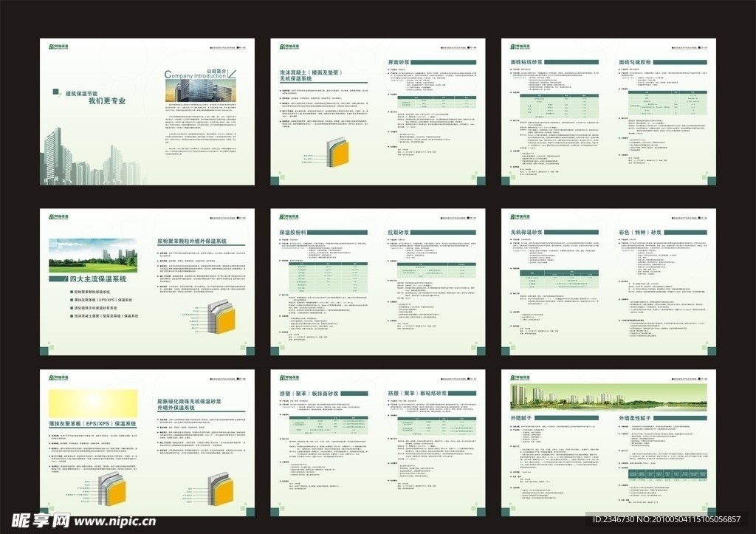This screenshot has width=756, height=534.
Task: Click the 公司简介 heading on the first page
Action: point(216,70)
